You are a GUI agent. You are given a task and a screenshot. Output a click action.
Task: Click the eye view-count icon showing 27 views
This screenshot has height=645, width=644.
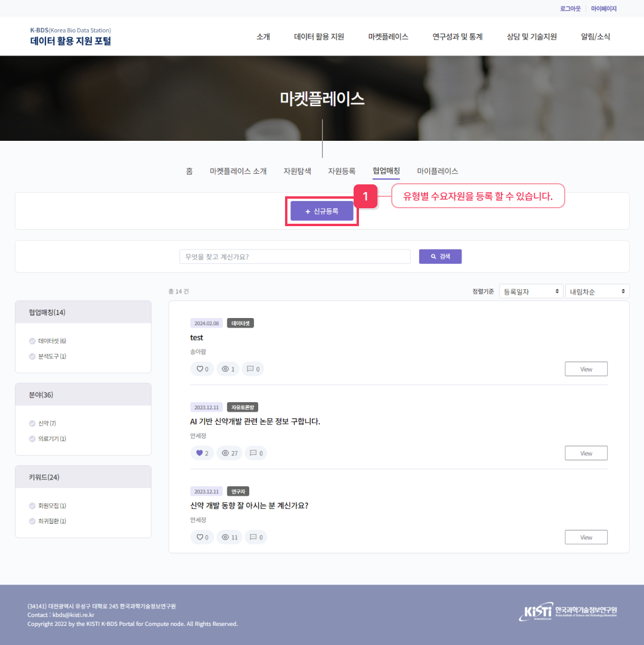coord(225,453)
